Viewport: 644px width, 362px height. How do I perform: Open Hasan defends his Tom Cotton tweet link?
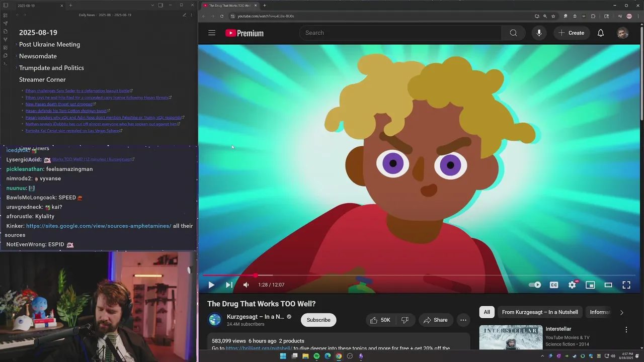tap(66, 111)
